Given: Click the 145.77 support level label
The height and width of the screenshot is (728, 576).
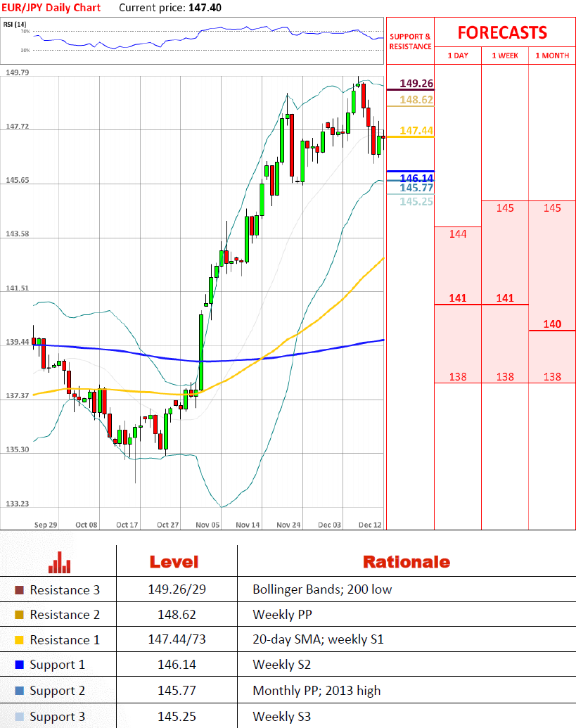Looking at the screenshot, I should pyautogui.click(x=416, y=188).
